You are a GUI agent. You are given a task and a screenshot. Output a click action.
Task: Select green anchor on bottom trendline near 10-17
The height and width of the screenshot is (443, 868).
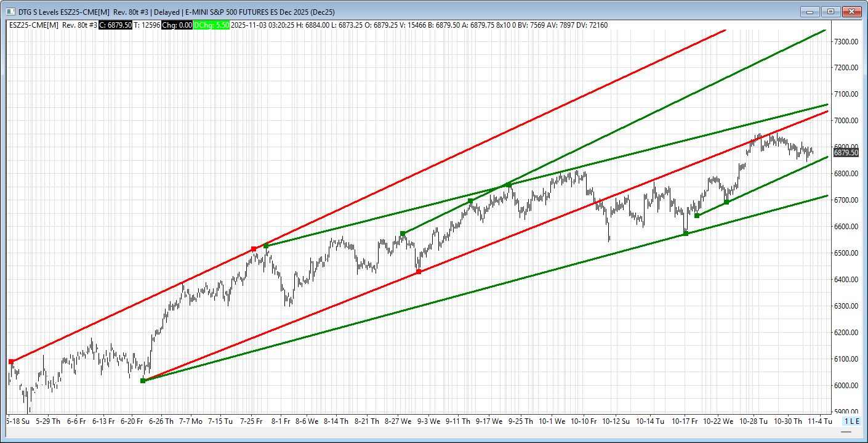tap(685, 234)
